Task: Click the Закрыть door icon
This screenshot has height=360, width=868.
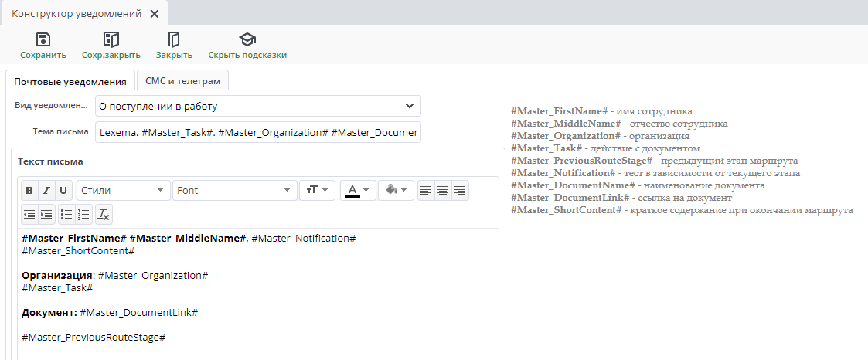Action: pyautogui.click(x=174, y=39)
